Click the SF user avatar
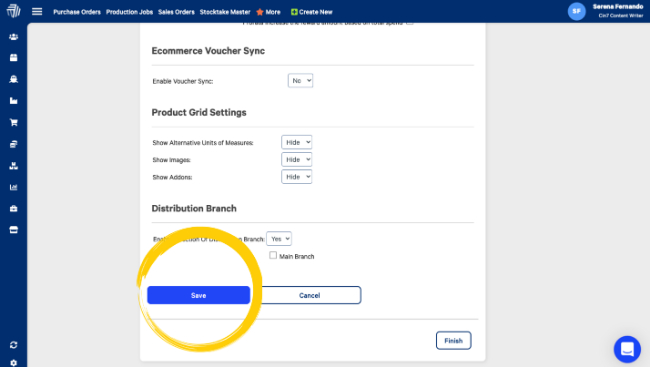This screenshot has width=650, height=367. [x=577, y=11]
